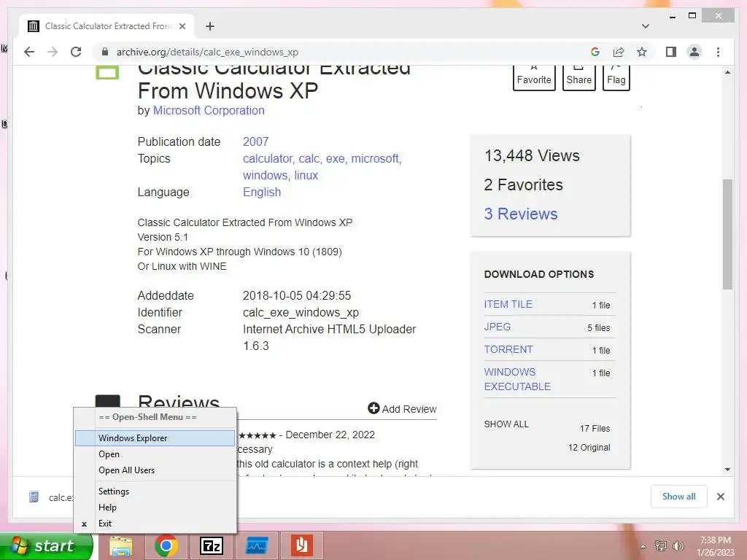Download the WINDOWS EXECUTABLE file

point(517,379)
